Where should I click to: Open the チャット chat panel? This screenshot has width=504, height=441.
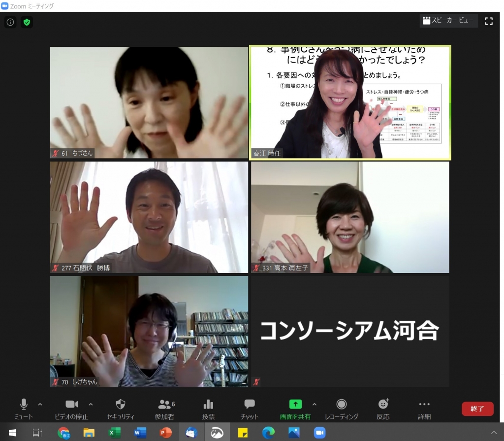coord(250,405)
